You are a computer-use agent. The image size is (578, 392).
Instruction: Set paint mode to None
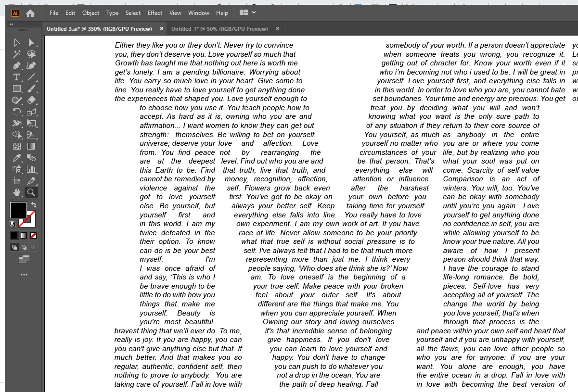point(34,235)
